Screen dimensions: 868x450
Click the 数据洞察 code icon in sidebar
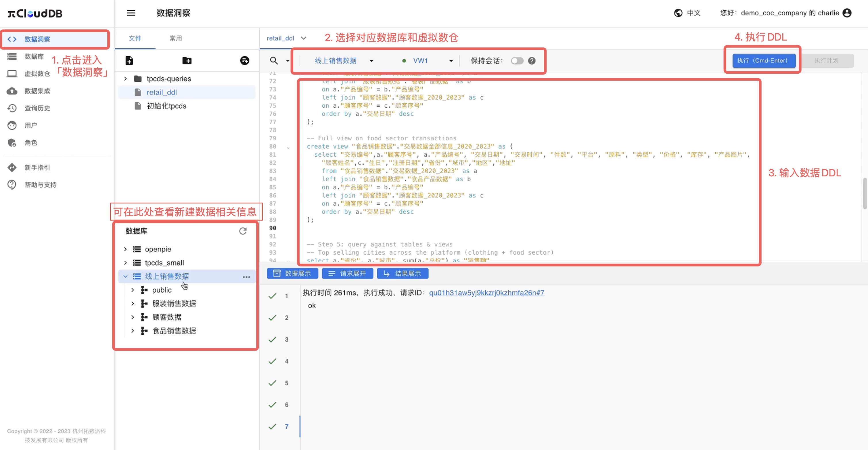click(12, 39)
